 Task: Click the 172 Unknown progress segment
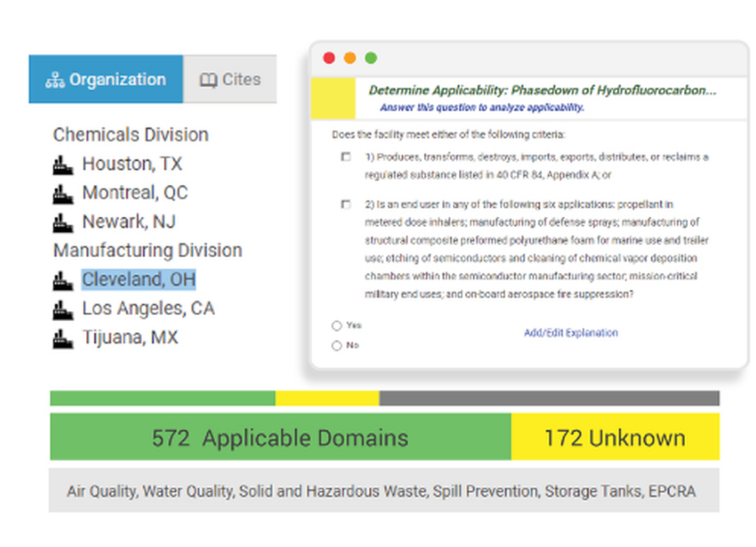coord(614,437)
